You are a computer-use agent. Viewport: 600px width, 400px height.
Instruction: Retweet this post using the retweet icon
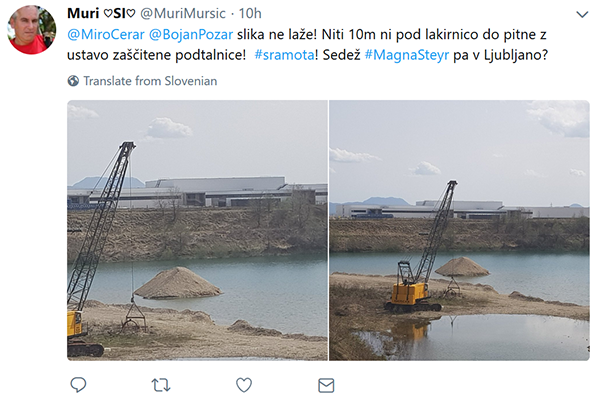(x=161, y=385)
